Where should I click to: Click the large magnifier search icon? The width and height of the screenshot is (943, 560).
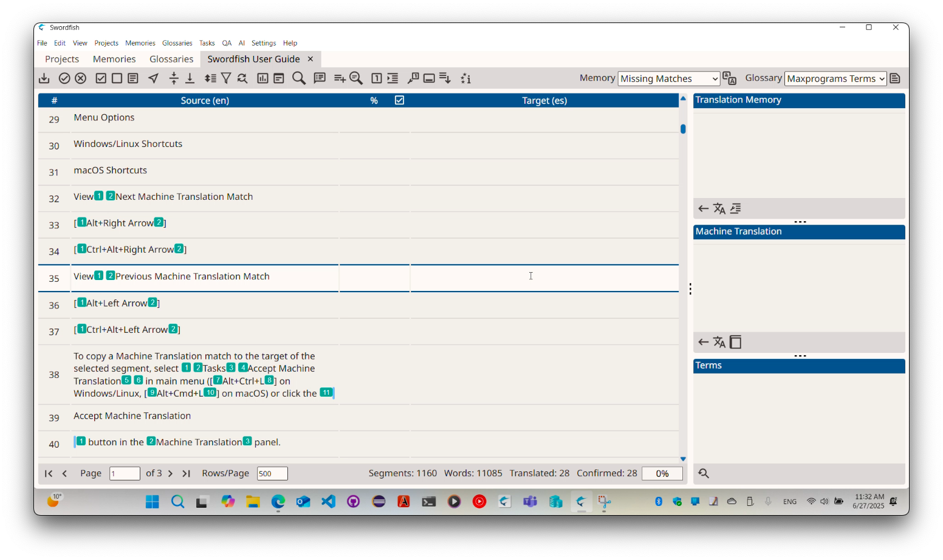coord(299,78)
